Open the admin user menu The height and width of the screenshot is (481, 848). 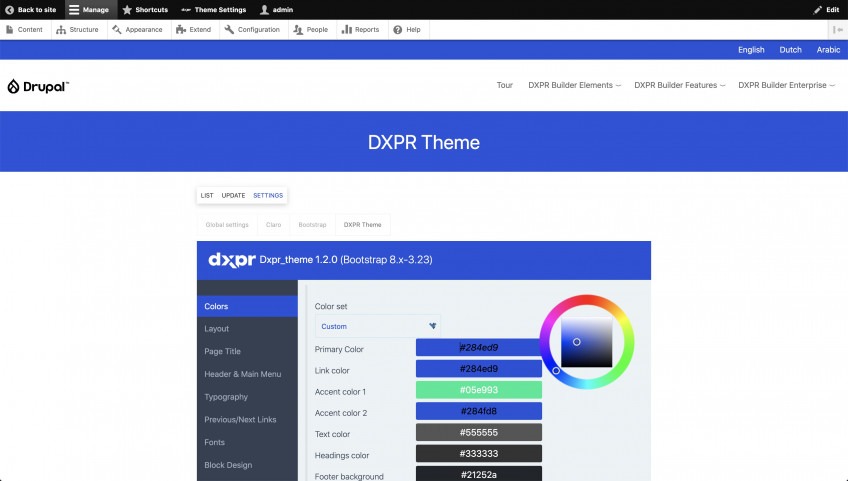(276, 10)
